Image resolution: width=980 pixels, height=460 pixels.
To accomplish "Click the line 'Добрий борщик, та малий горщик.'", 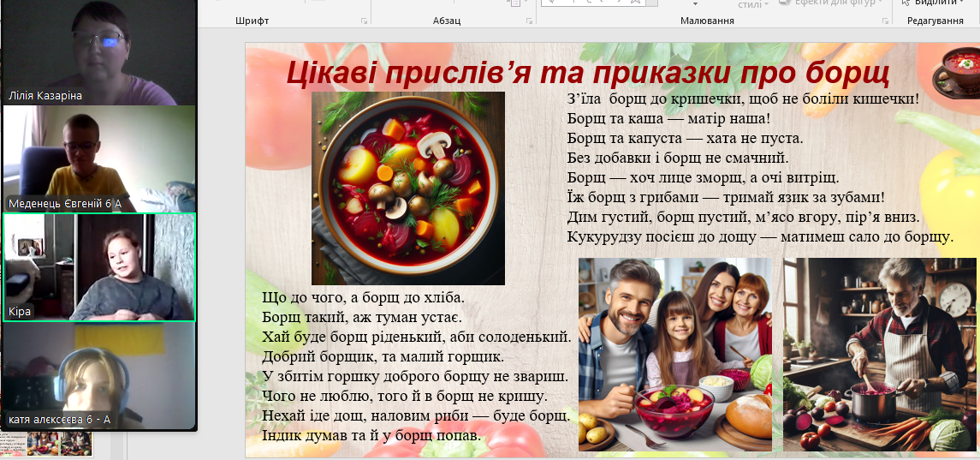I will 383,357.
